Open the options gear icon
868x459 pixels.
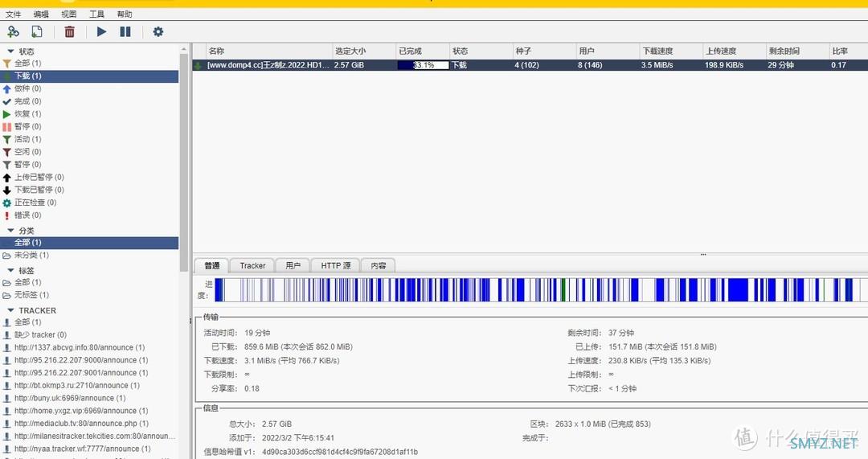tap(158, 31)
